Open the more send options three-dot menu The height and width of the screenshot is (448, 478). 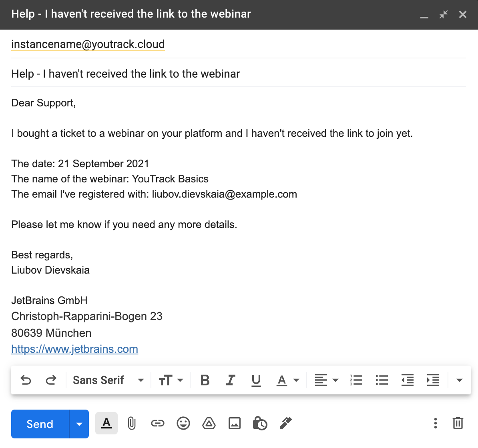(x=435, y=423)
